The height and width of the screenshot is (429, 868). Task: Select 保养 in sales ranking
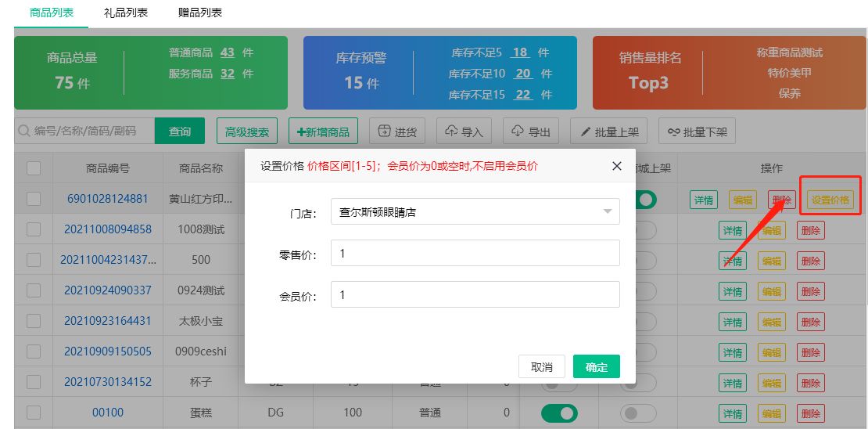(789, 94)
